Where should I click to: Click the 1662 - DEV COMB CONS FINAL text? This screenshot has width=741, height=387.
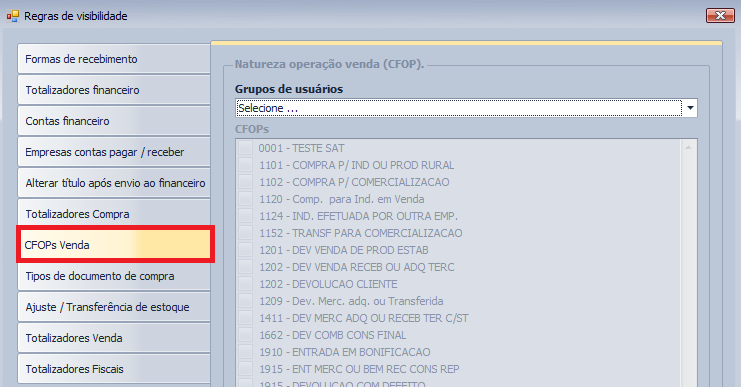pos(332,335)
